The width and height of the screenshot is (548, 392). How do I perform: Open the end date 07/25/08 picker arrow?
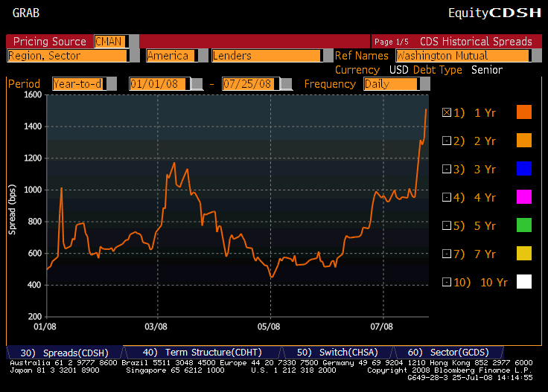tap(286, 84)
